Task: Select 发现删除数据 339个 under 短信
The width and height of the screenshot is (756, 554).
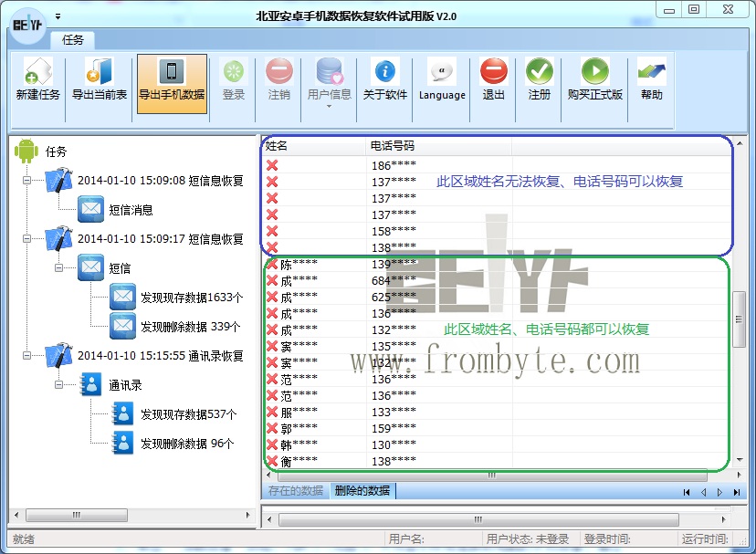Action: coord(190,327)
